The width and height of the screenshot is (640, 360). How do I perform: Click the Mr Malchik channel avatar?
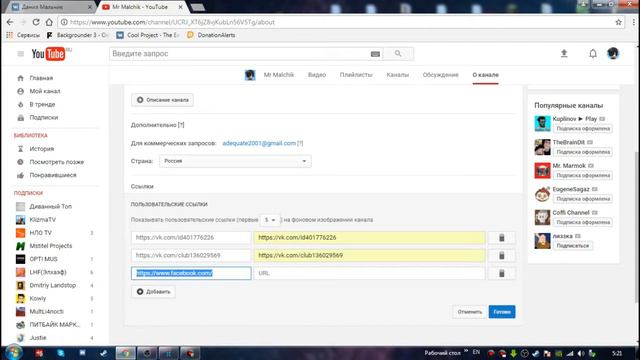click(x=250, y=75)
